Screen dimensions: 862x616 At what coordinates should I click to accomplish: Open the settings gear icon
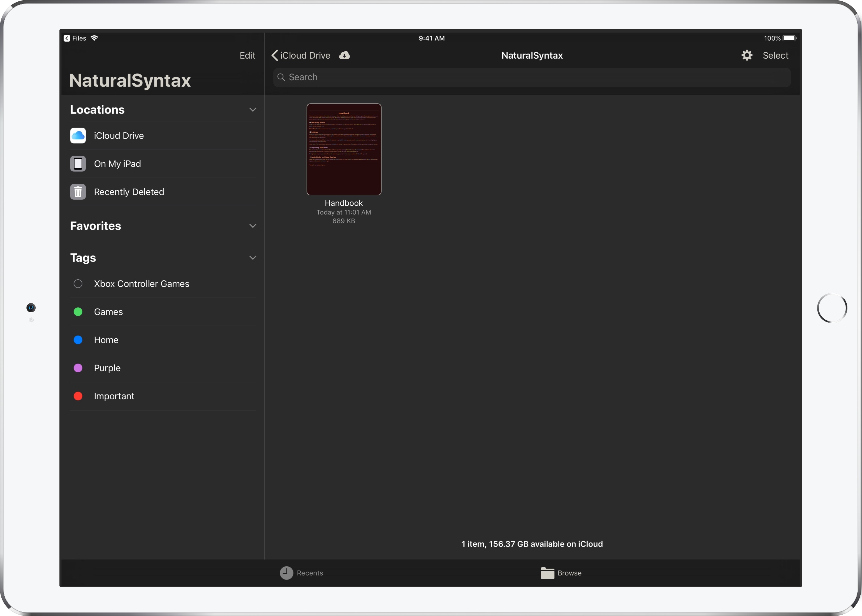click(747, 55)
